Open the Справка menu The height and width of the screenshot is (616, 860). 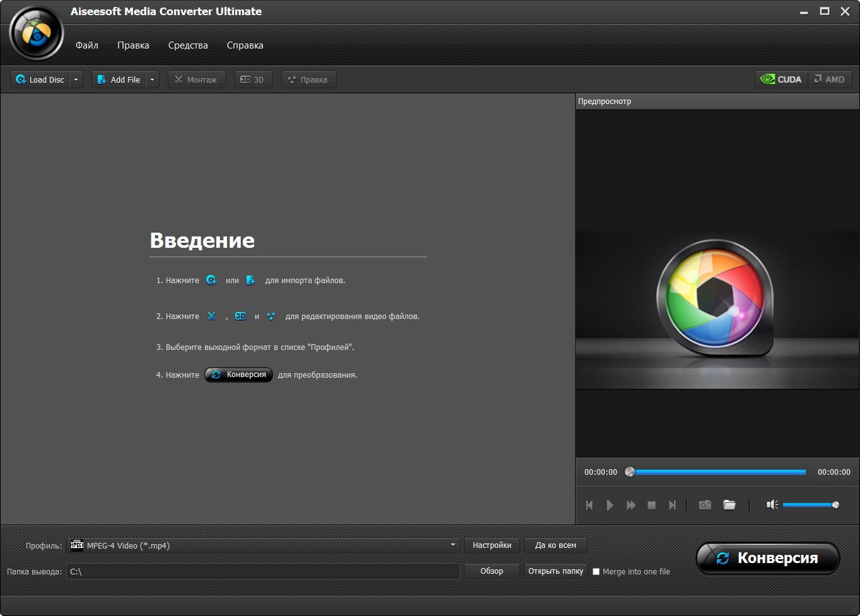pyautogui.click(x=245, y=45)
